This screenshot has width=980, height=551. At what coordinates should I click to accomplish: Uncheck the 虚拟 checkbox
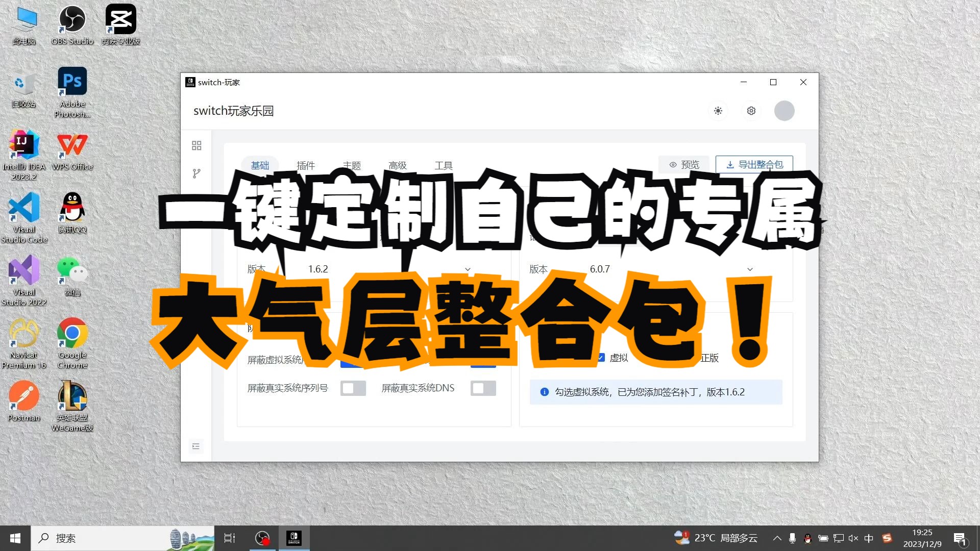[601, 357]
